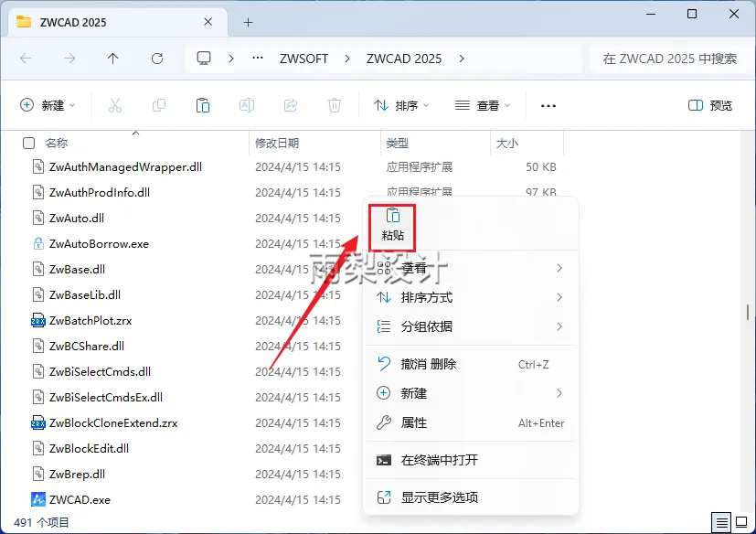Image resolution: width=756 pixels, height=534 pixels.
Task: Select file ZwAuthProdInfo.dll
Action: pyautogui.click(x=100, y=192)
